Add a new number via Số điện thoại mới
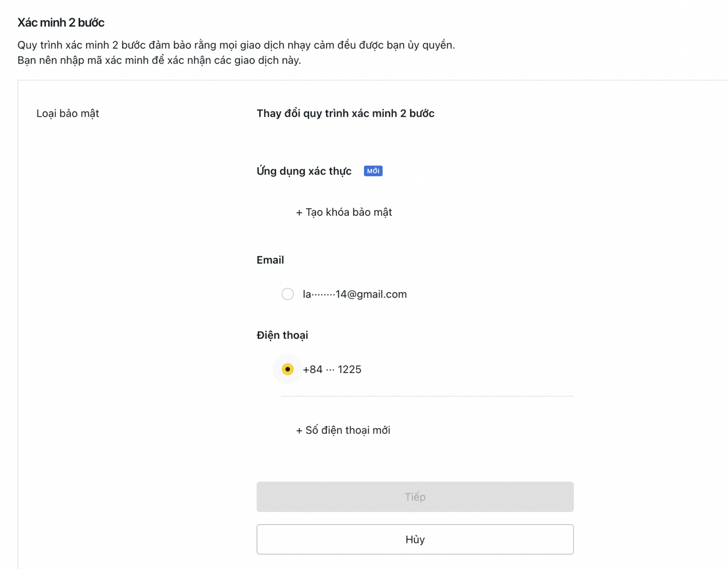Image resolution: width=728 pixels, height=569 pixels. pos(348,430)
